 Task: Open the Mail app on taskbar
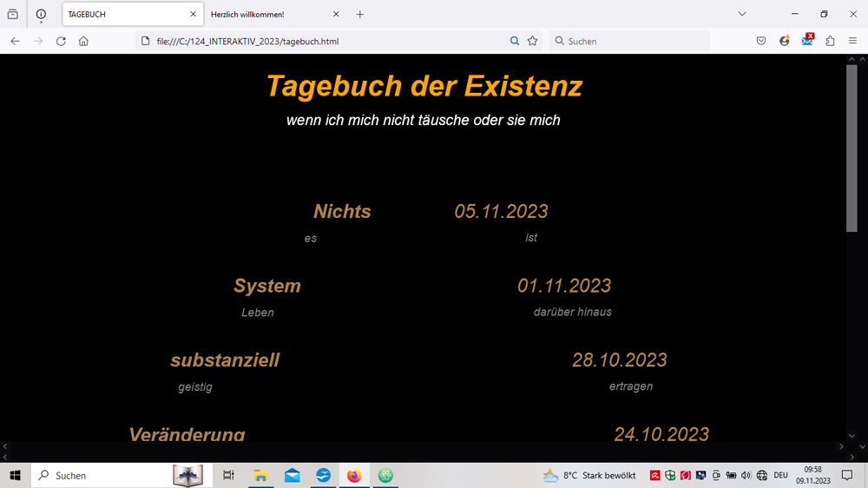293,475
